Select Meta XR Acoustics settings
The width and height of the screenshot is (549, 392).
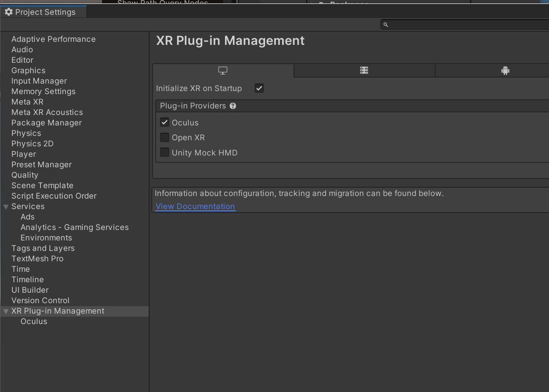[x=47, y=112]
